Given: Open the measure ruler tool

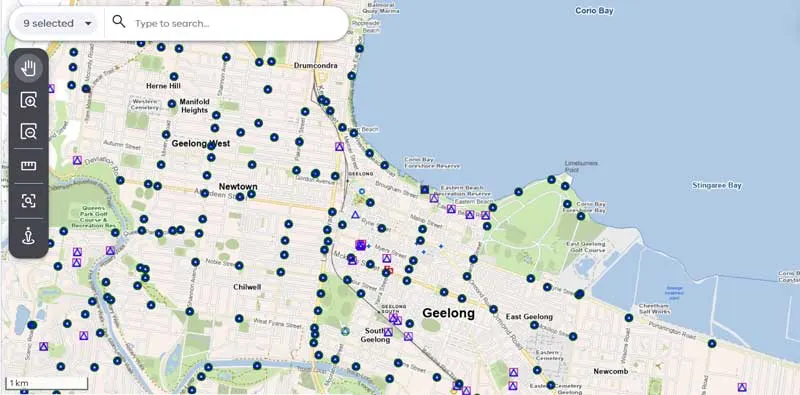Looking at the screenshot, I should (29, 166).
